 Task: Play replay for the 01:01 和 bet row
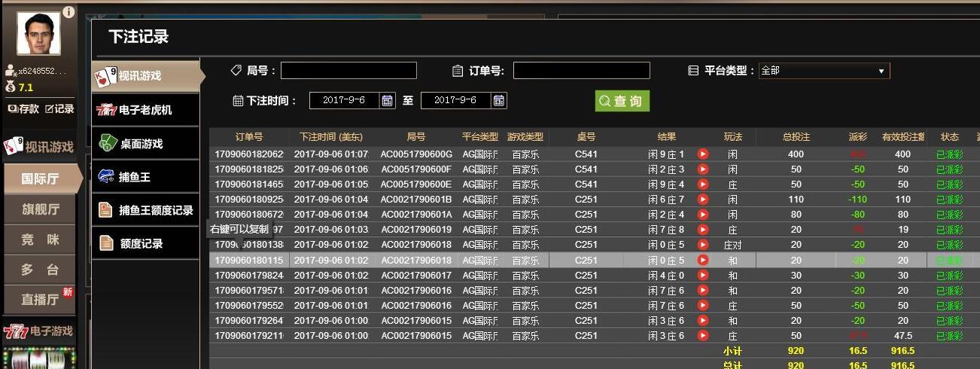tap(703, 290)
